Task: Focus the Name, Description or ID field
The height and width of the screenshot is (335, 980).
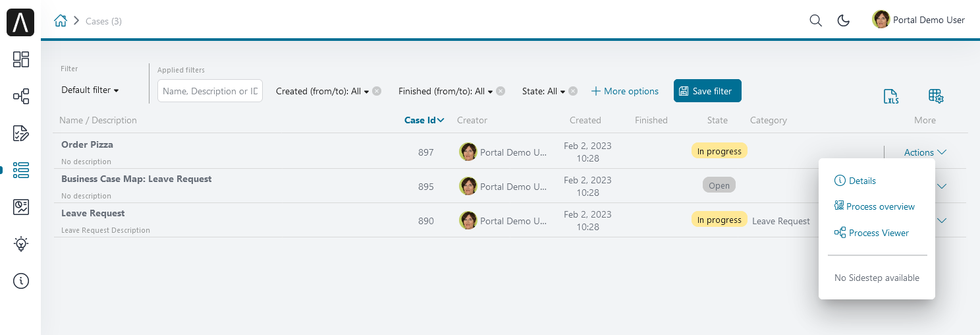Action: tap(210, 91)
